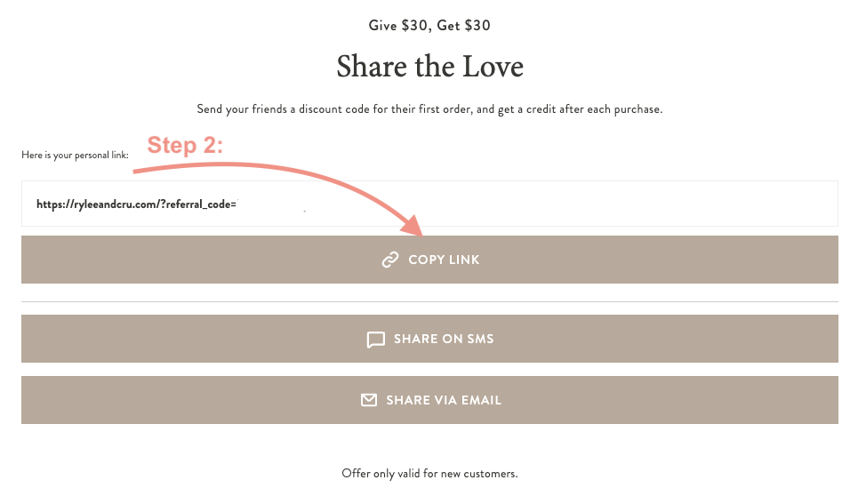
Task: Select the personal referral link field
Action: (x=429, y=204)
